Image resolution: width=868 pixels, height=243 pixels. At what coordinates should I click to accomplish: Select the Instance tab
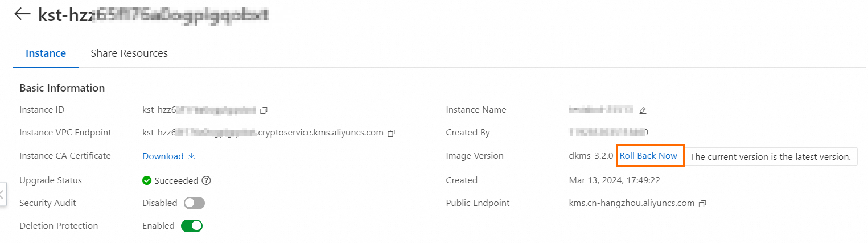pyautogui.click(x=46, y=53)
